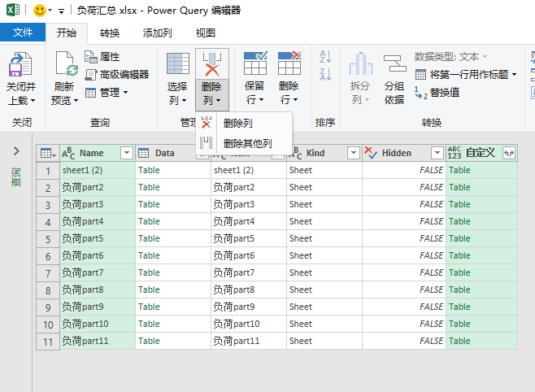
Task: Expand the 删除行 dropdown arrow
Action: [x=296, y=100]
